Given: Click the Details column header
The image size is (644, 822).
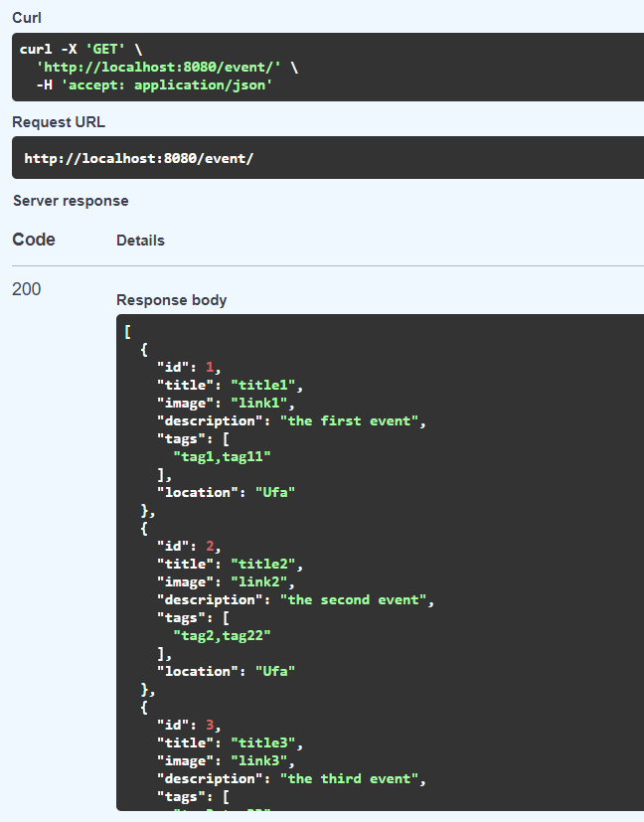Looking at the screenshot, I should (x=140, y=241).
